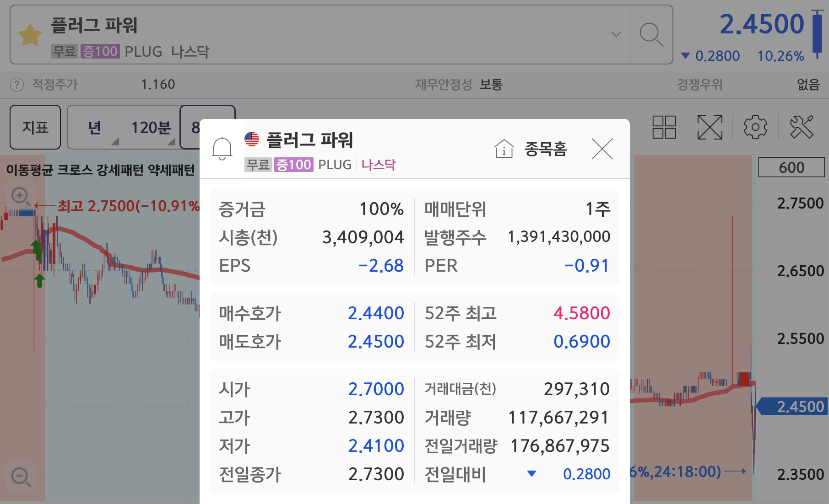Select the 매수호가 value 2.4400
829x504 pixels.
(376, 313)
